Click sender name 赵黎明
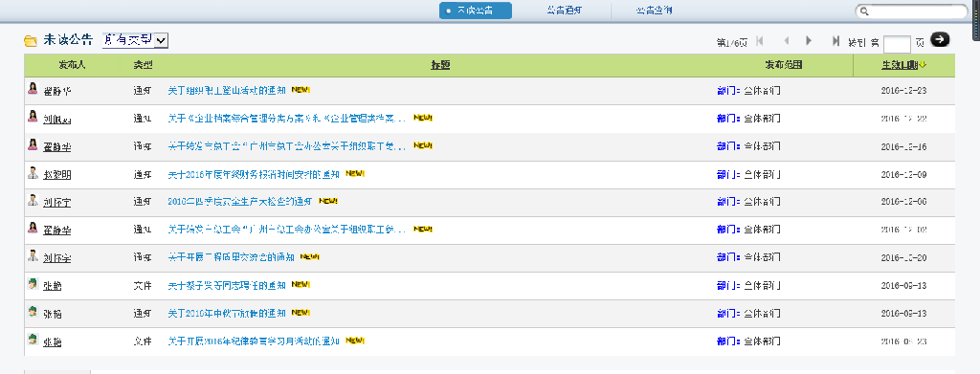The width and height of the screenshot is (980, 374). pos(56,175)
